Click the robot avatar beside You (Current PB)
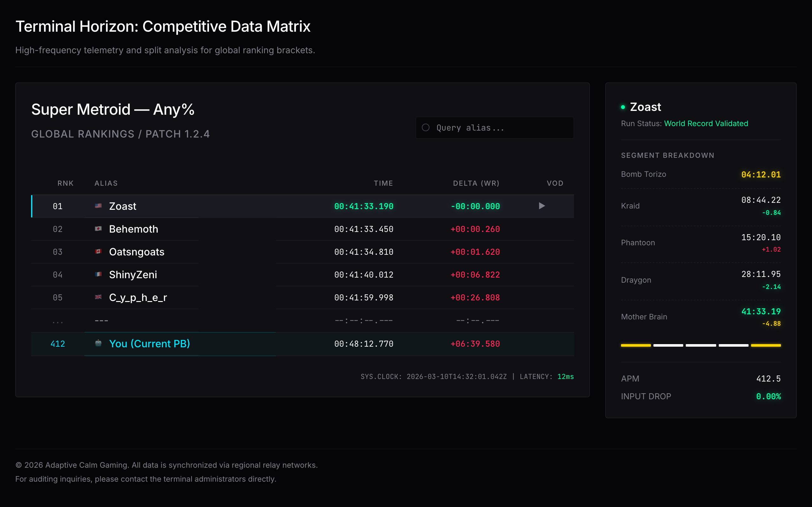 (x=98, y=343)
